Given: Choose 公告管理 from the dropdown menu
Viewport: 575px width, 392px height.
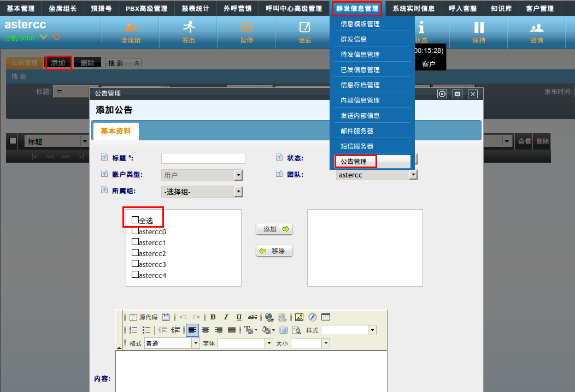Looking at the screenshot, I should 354,162.
